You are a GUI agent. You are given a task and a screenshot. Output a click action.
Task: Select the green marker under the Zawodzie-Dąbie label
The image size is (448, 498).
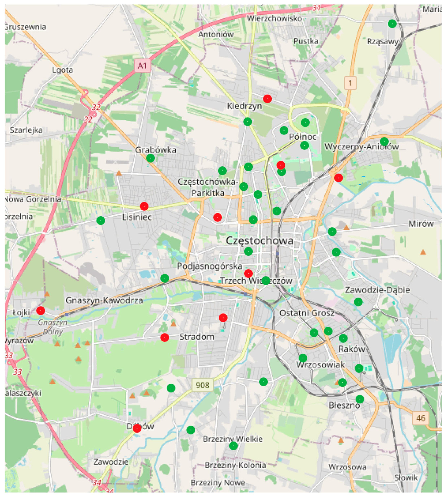pyautogui.click(x=358, y=302)
